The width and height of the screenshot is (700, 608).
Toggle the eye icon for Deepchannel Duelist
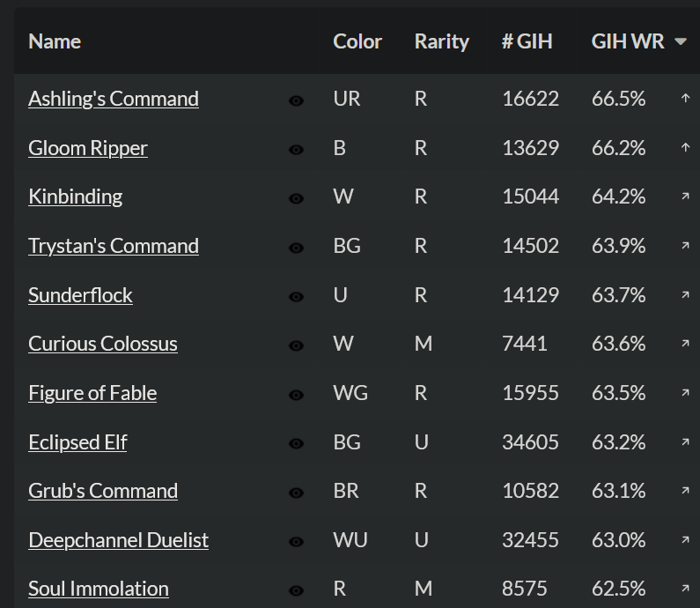296,542
